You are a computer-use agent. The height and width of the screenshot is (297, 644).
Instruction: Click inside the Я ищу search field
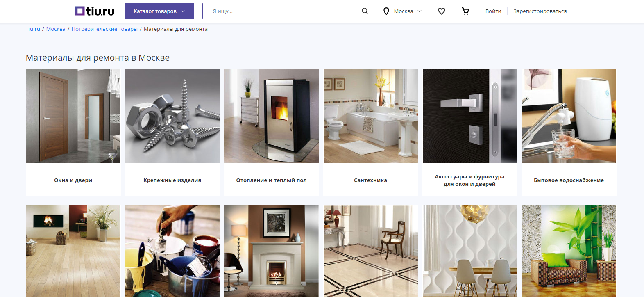[x=283, y=11]
